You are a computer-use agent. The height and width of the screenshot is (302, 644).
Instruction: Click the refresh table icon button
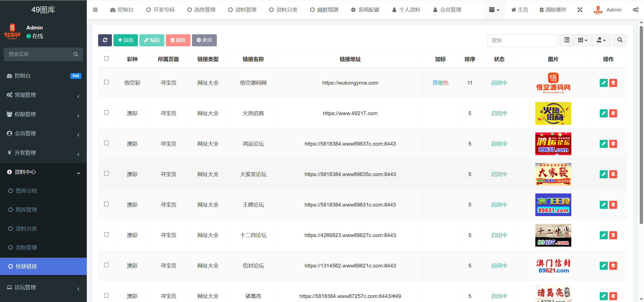pos(105,40)
